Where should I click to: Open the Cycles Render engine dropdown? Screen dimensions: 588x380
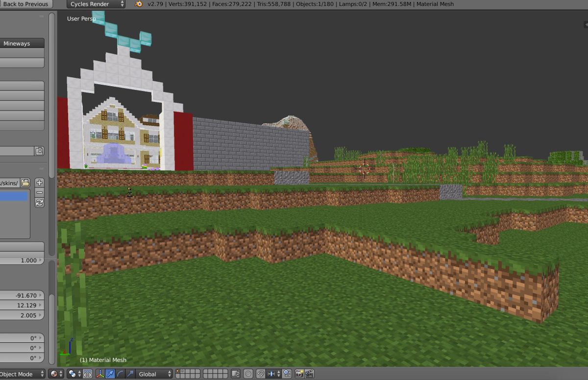(96, 4)
